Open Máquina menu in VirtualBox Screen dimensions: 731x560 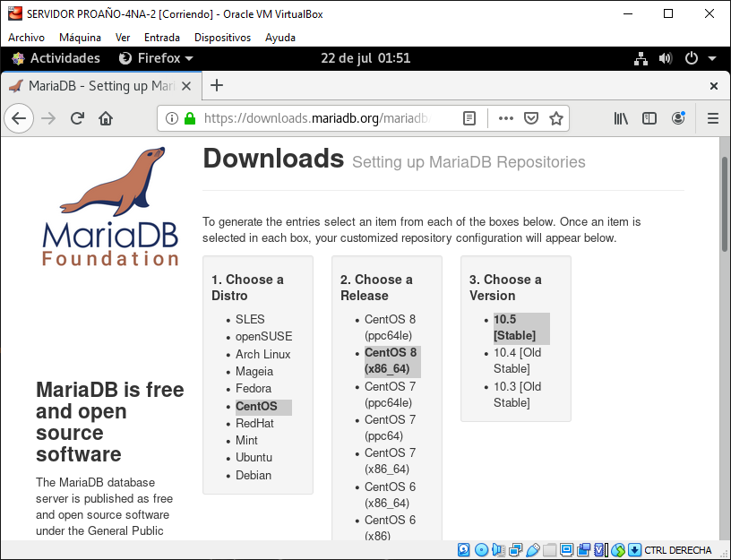pyautogui.click(x=81, y=38)
